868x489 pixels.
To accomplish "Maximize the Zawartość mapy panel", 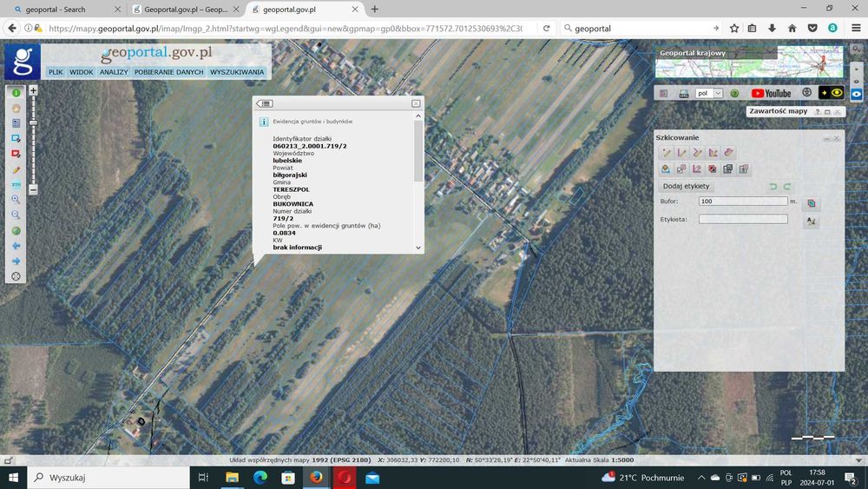I will [827, 112].
